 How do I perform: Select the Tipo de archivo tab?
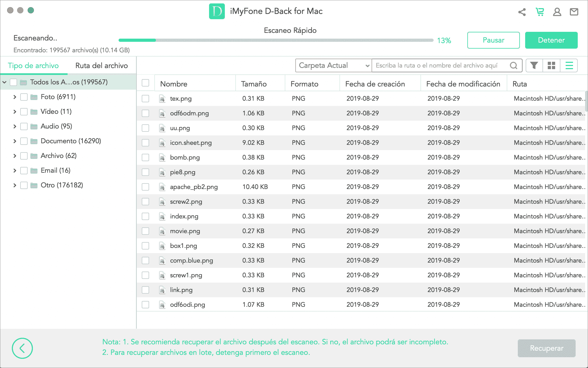pos(33,65)
